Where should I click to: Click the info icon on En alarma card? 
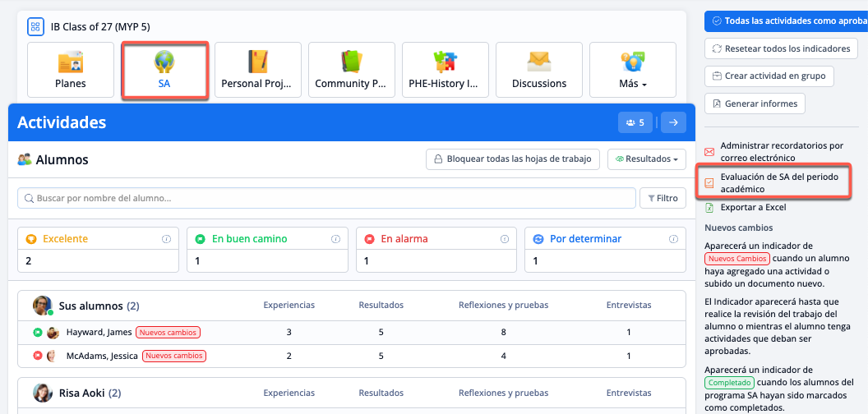coord(504,239)
